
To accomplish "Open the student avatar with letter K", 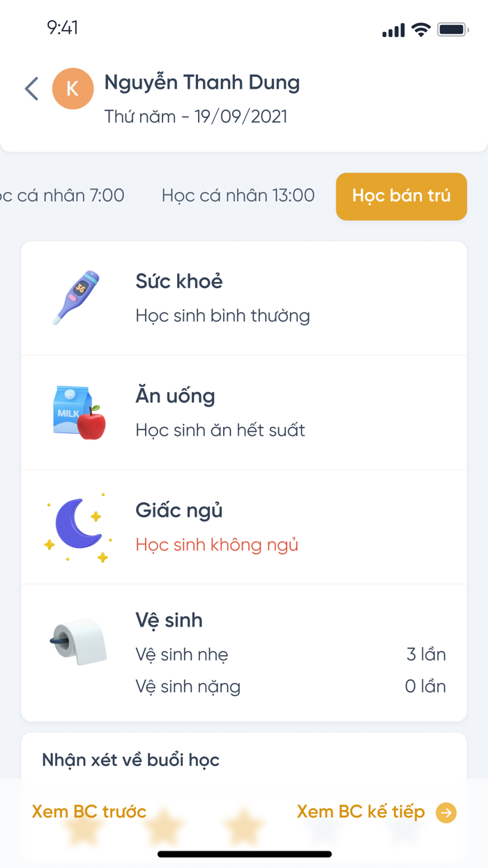I will click(73, 89).
